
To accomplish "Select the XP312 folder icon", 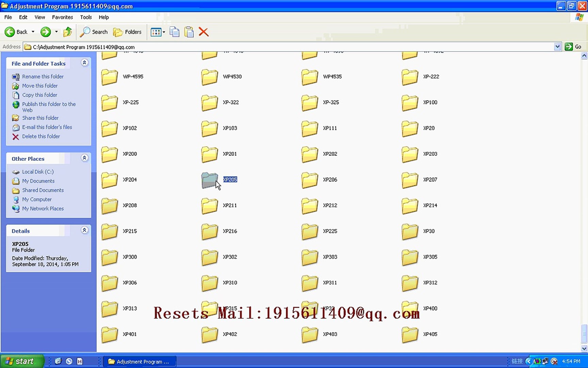I will [x=410, y=283].
